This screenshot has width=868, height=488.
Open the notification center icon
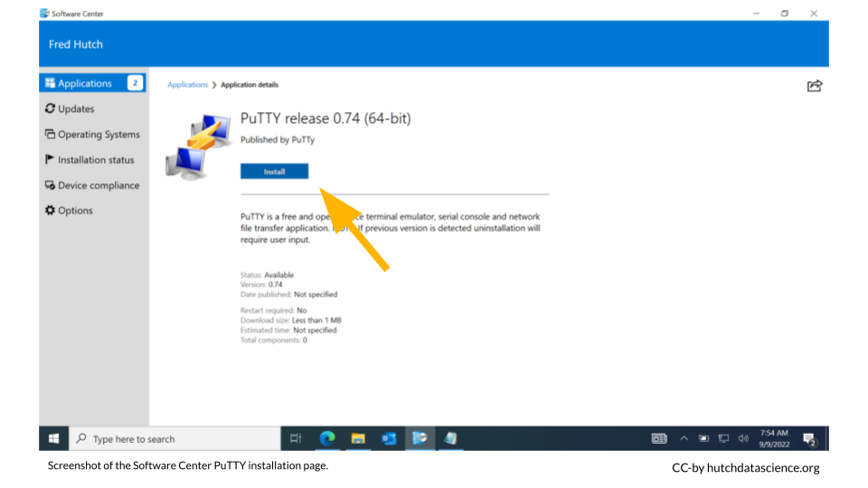coord(810,440)
